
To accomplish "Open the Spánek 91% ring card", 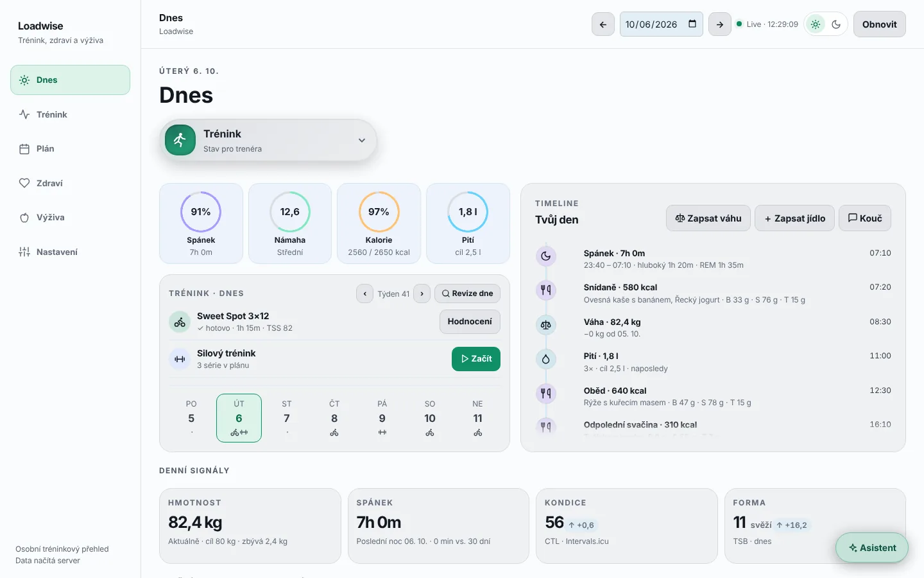I will [201, 223].
